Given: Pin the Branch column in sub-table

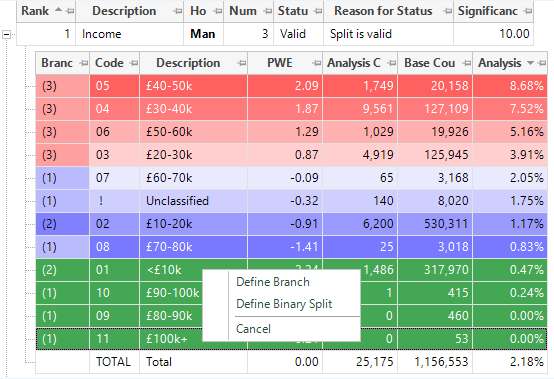Looking at the screenshot, I should pyautogui.click(x=83, y=63).
